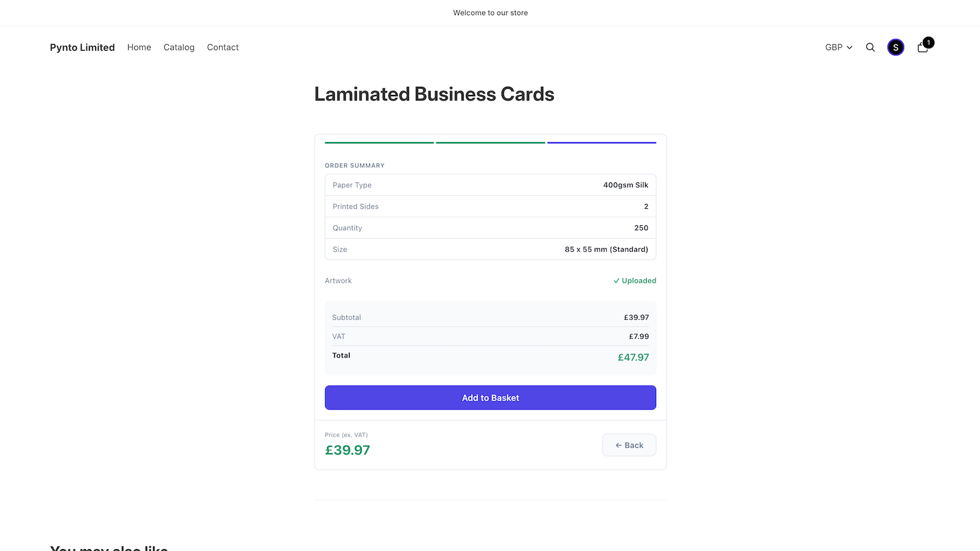Select the second green progress step bar
980x551 pixels.
tap(491, 143)
